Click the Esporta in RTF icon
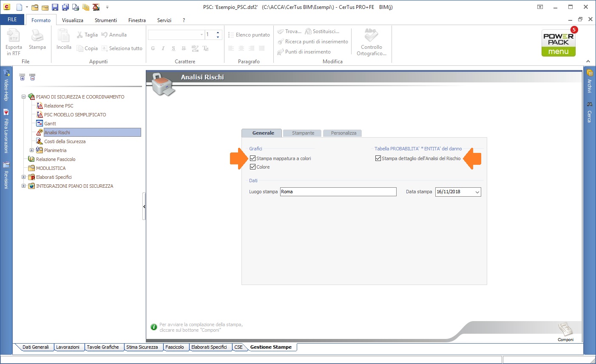This screenshot has width=596, height=364. click(14, 42)
